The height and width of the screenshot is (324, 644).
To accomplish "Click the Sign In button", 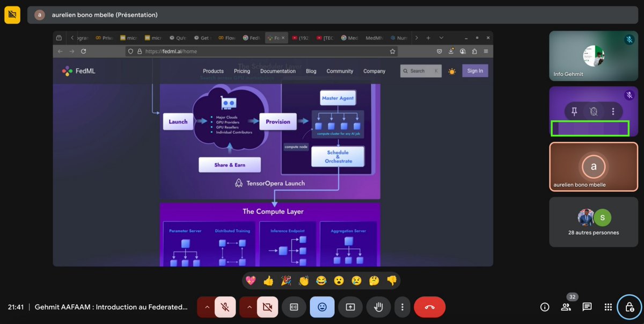I will point(475,71).
